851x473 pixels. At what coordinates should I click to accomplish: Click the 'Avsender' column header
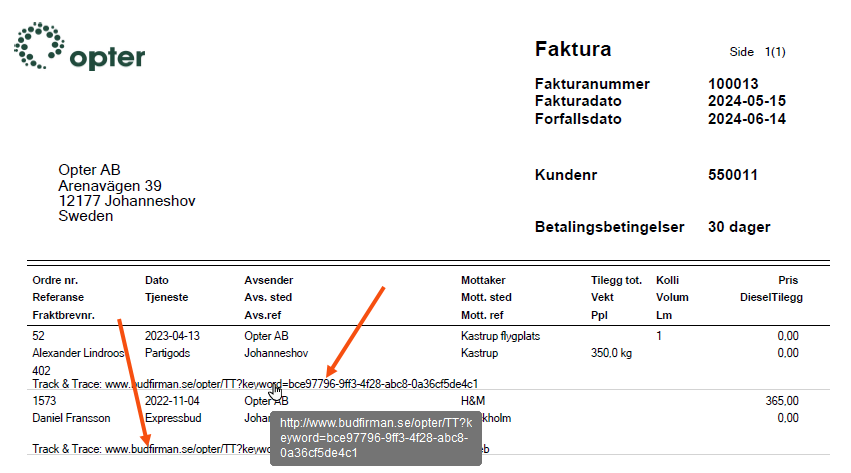[269, 280]
